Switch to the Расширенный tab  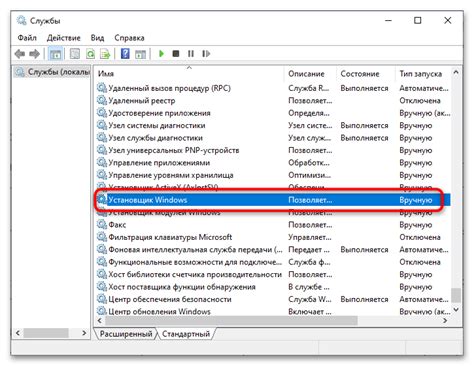coord(126,334)
